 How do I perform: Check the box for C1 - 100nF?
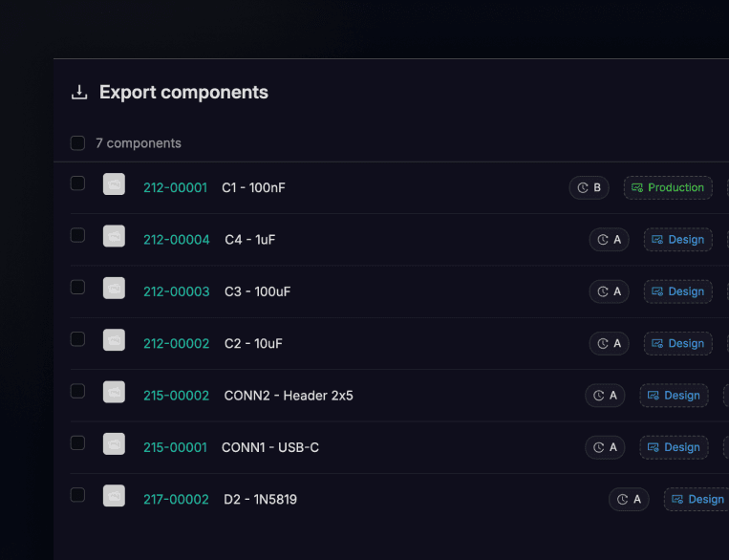click(x=77, y=183)
